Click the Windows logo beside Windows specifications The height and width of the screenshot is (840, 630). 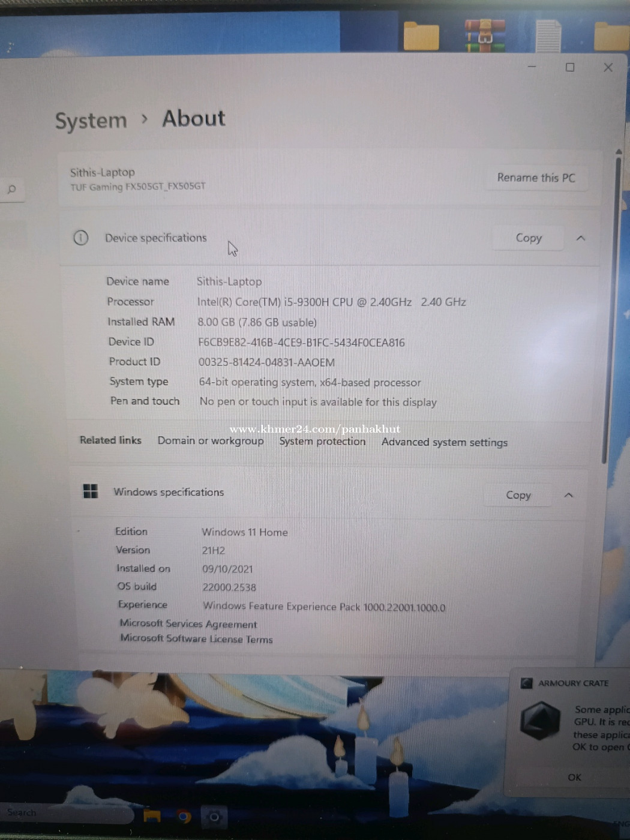point(91,491)
